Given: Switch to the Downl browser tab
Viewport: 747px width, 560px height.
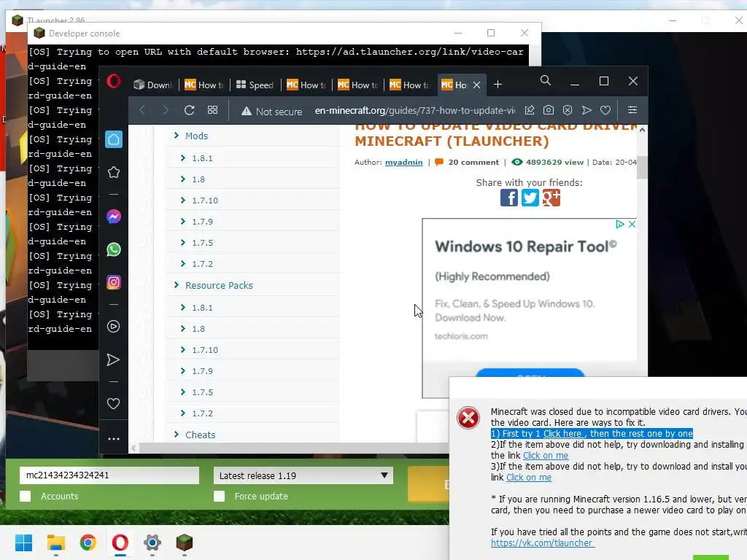Looking at the screenshot, I should pos(152,85).
